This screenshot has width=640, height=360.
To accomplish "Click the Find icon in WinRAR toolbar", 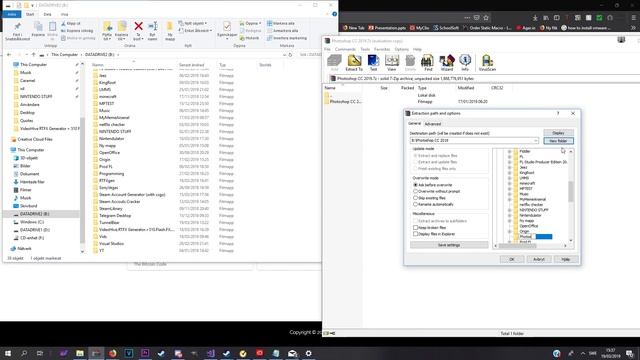I will (x=427, y=62).
